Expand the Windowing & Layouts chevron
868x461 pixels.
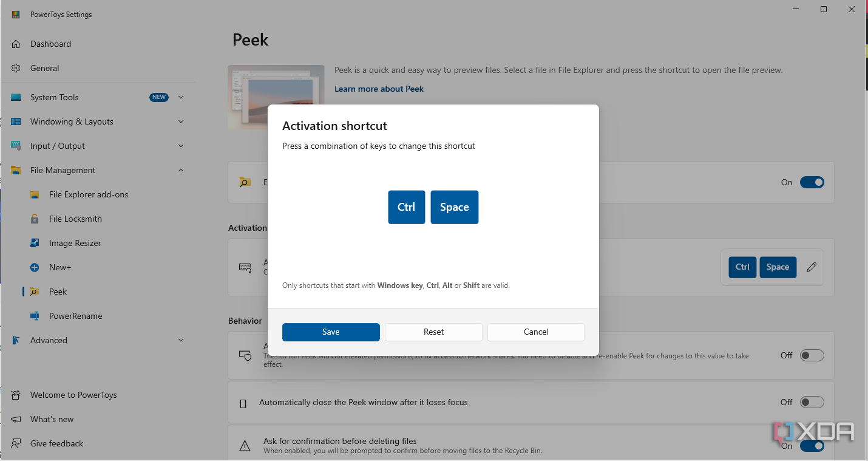(181, 121)
